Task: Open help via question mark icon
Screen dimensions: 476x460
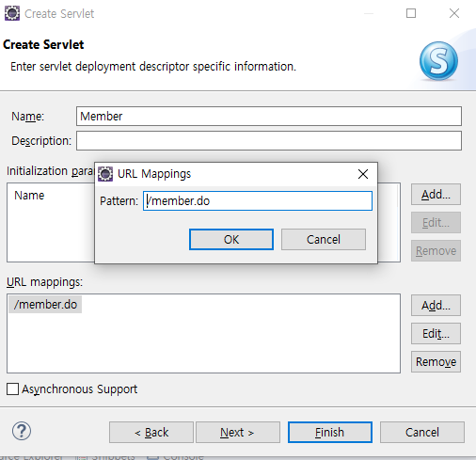Action: [x=22, y=431]
